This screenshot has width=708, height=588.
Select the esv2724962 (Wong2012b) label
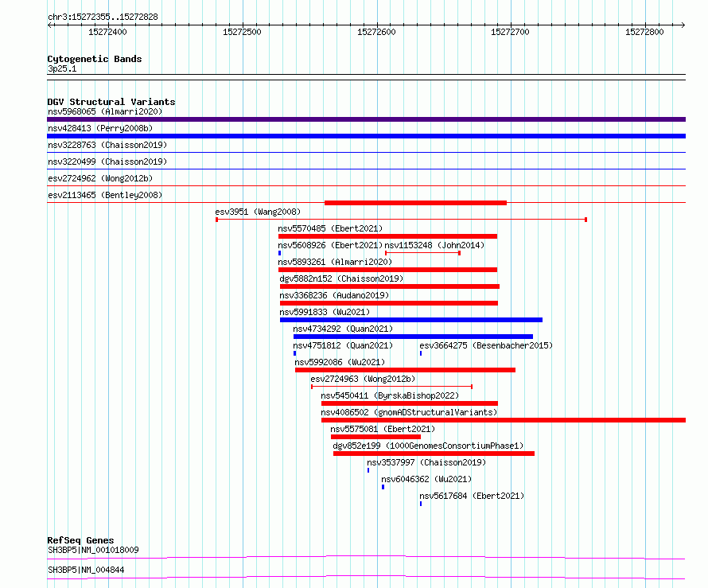pyautogui.click(x=100, y=178)
